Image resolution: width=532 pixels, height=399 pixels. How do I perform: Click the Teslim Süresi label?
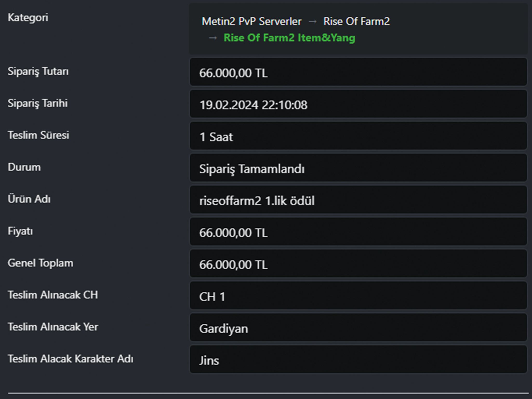[38, 135]
